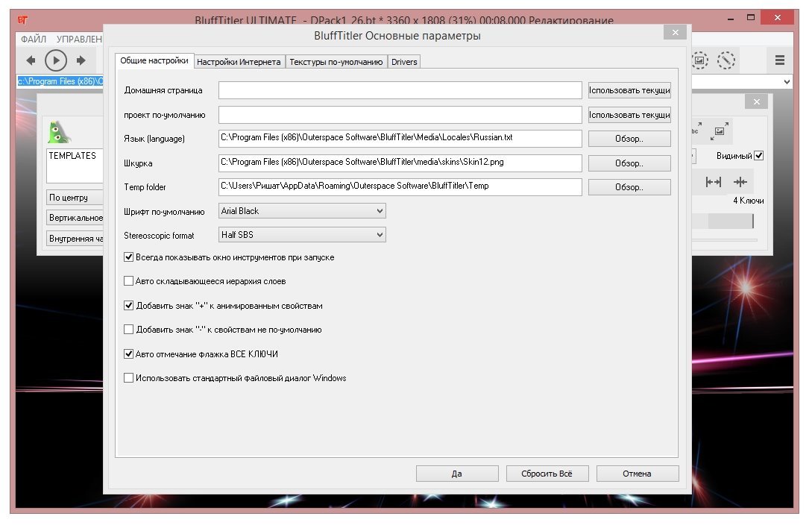Click the previous key left arrow icon
Image resolution: width=812 pixels, height=528 pixels.
point(31,60)
